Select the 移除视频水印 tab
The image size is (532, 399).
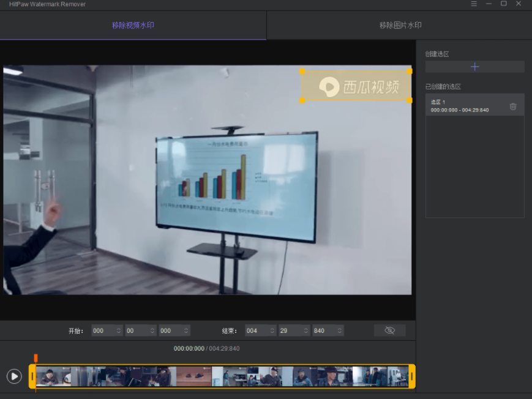133,25
